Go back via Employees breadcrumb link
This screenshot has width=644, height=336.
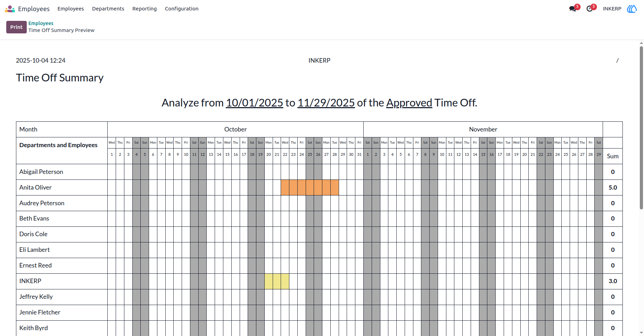click(x=41, y=23)
